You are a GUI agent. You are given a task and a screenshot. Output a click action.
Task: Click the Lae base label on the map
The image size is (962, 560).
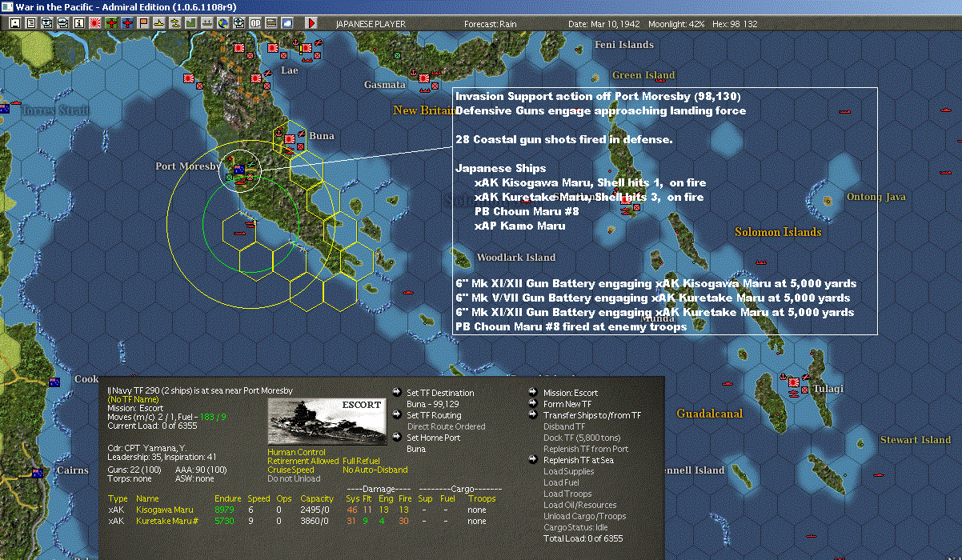coord(290,70)
